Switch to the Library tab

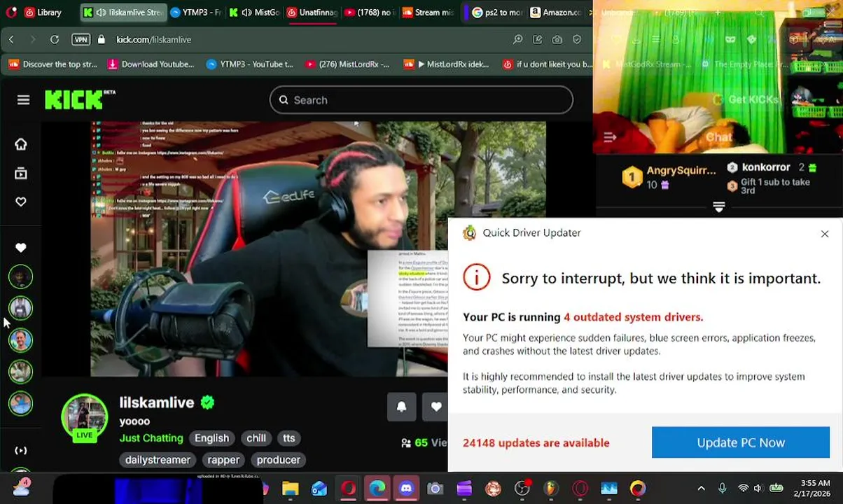(43, 13)
